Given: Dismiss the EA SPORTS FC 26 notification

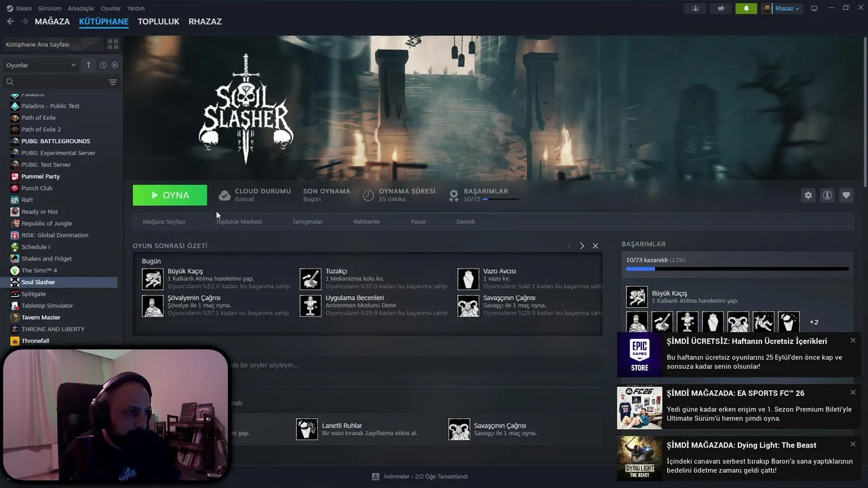Looking at the screenshot, I should [853, 392].
